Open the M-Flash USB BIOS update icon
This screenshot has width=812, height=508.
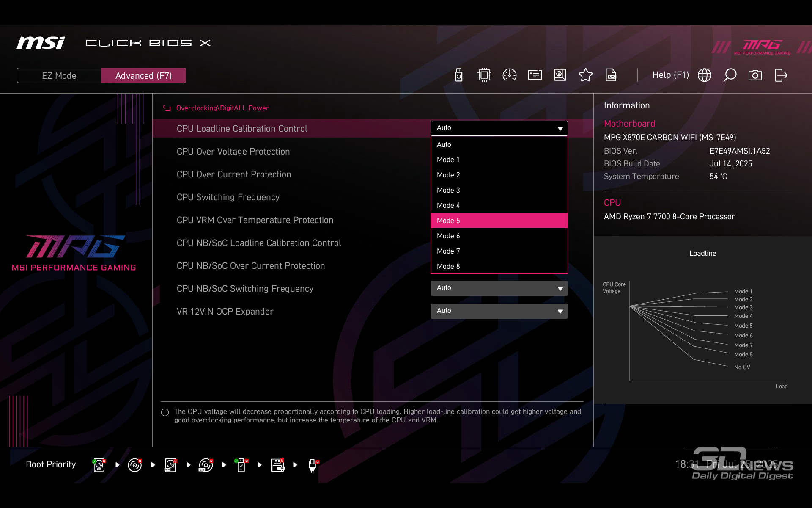tap(459, 75)
